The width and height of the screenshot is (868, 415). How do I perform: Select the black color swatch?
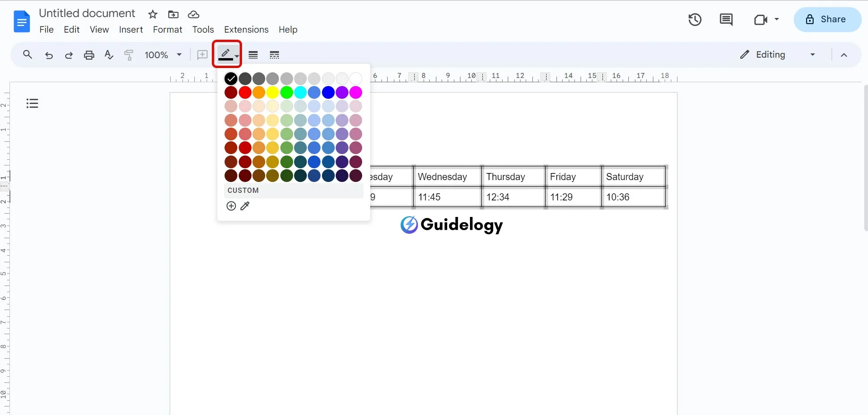(x=231, y=78)
